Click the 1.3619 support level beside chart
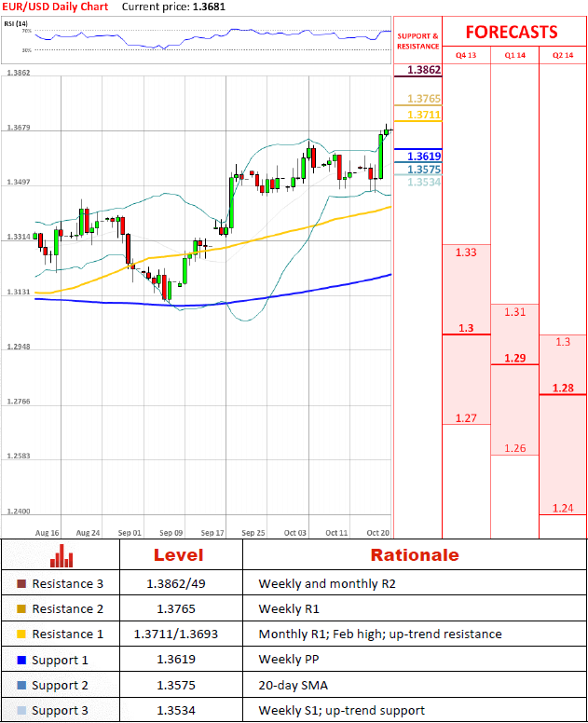This screenshot has width=588, height=723. (424, 157)
